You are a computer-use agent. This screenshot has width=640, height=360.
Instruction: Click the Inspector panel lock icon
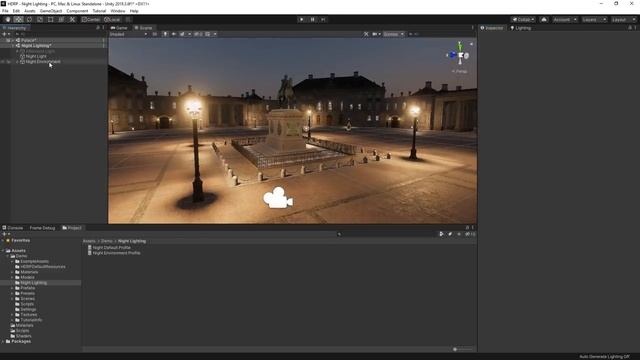click(630, 28)
